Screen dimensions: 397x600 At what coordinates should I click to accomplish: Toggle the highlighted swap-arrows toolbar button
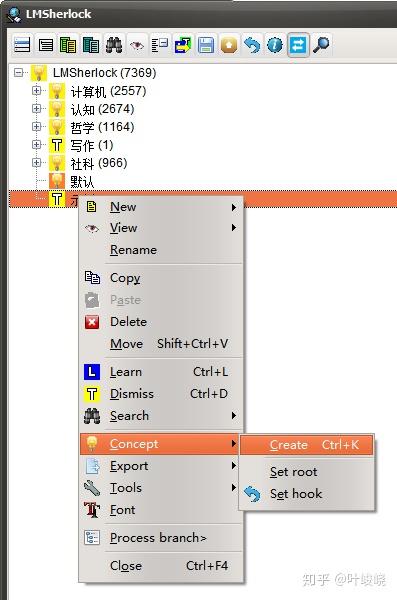298,45
